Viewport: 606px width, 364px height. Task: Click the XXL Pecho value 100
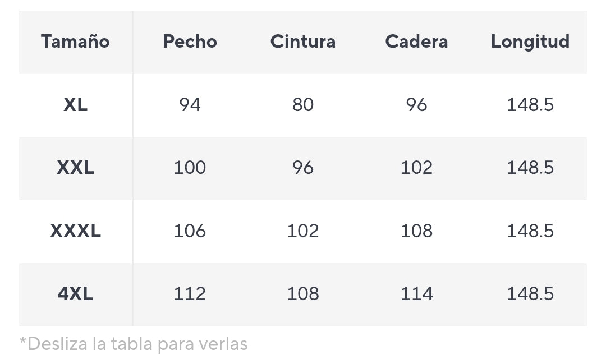click(x=190, y=168)
